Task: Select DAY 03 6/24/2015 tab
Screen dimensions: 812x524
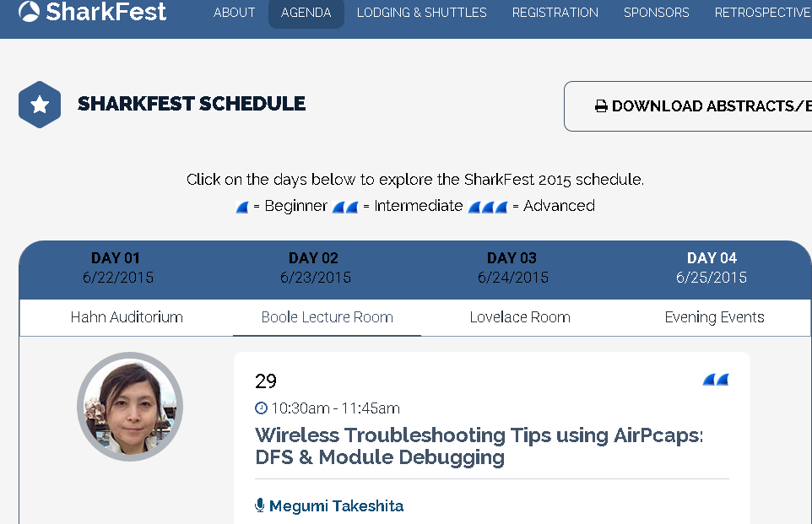Action: (x=512, y=267)
